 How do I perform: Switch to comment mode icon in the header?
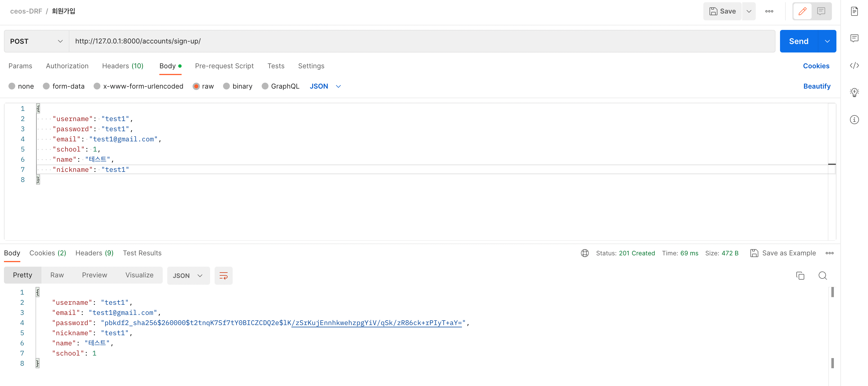(821, 11)
